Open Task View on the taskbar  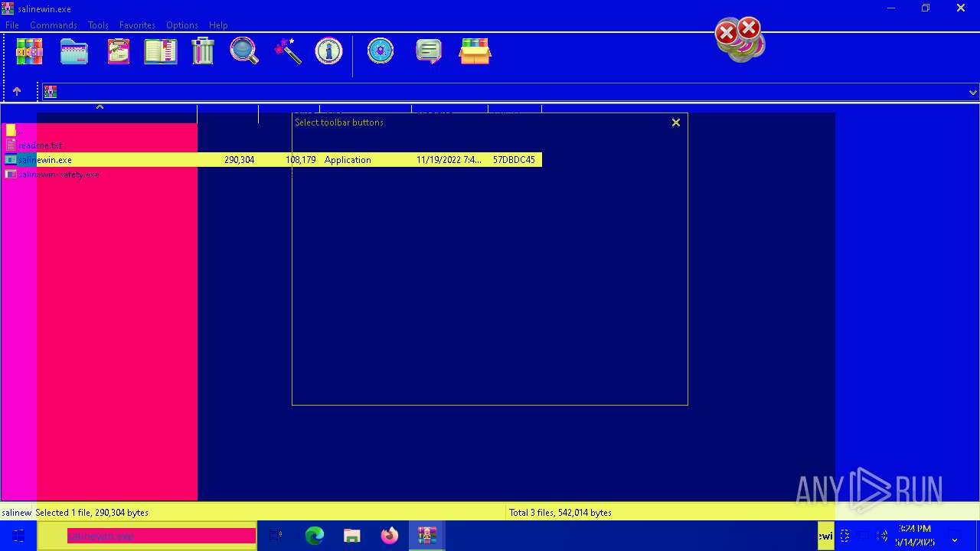pos(276,536)
